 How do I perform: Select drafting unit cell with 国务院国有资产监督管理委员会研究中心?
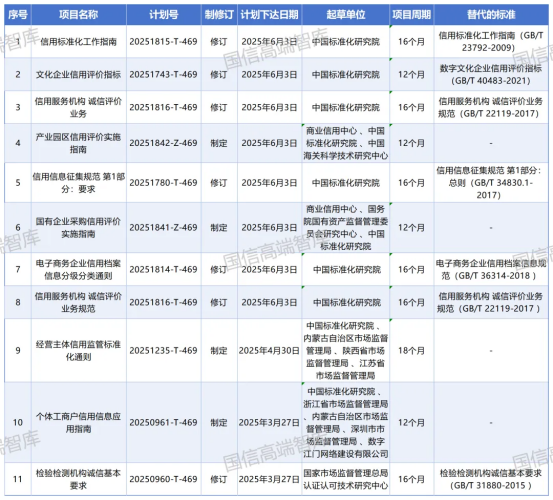coord(346,228)
